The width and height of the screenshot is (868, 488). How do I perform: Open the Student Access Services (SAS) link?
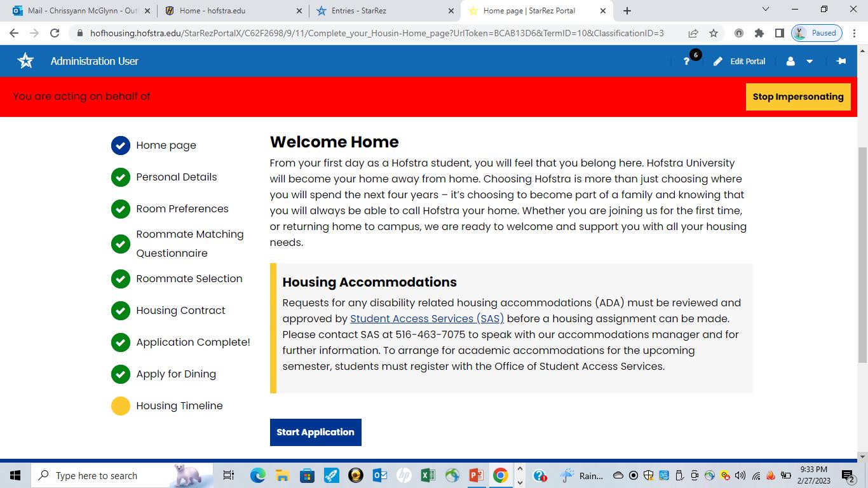pos(427,318)
